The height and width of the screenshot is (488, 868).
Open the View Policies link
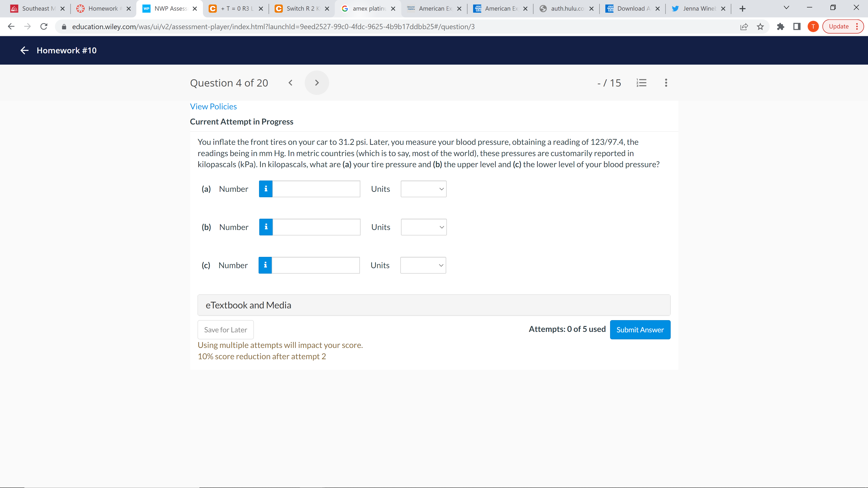tap(213, 106)
